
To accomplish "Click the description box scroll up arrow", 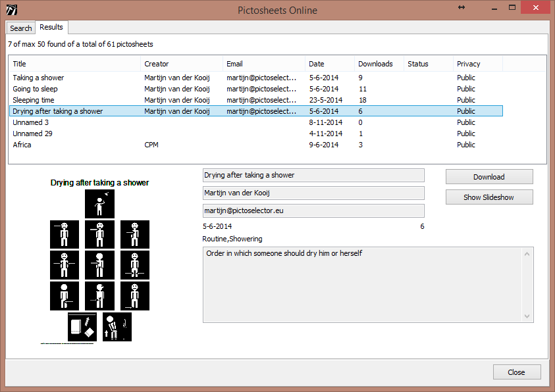I will click(527, 254).
